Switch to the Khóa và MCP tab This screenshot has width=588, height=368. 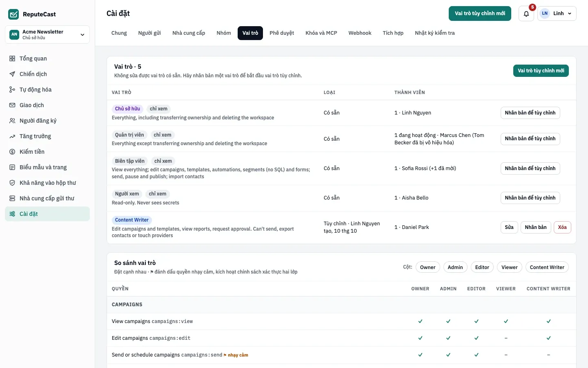[321, 33]
